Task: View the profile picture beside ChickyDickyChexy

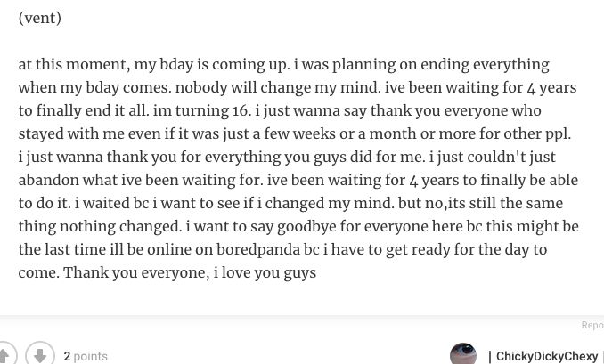Action: (x=463, y=354)
